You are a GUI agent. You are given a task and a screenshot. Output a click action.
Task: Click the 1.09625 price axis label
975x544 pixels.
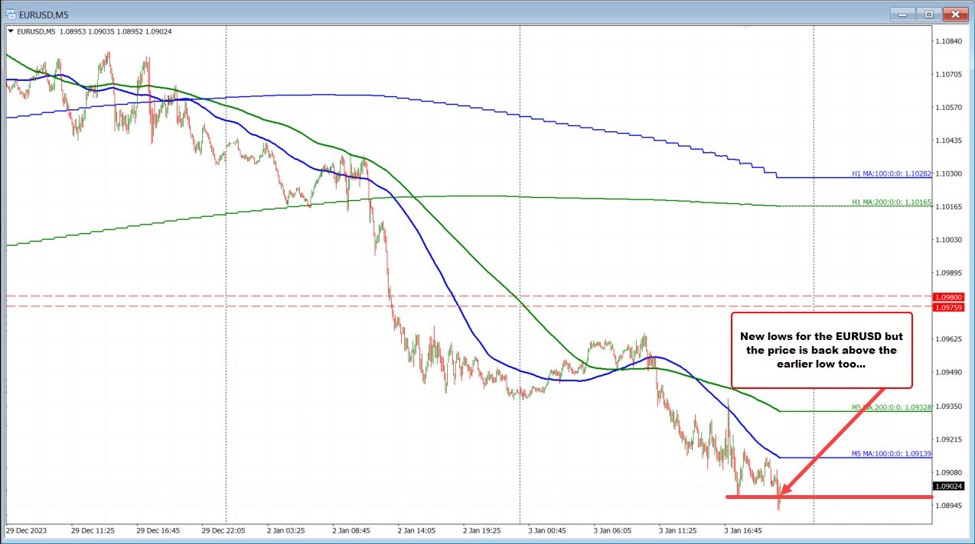pyautogui.click(x=949, y=339)
